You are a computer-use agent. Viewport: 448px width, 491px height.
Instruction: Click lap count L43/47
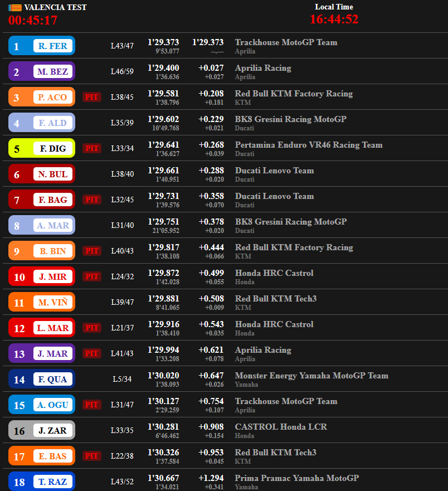122,46
